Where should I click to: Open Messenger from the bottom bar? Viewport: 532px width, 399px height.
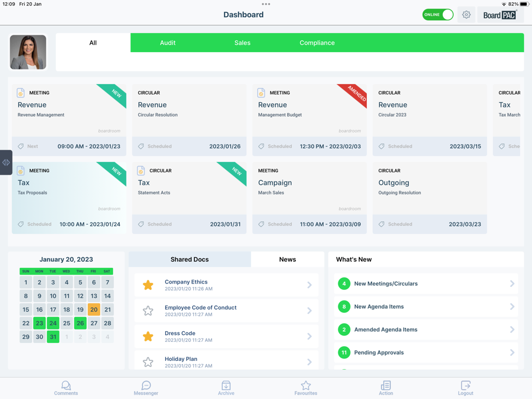[146, 388]
